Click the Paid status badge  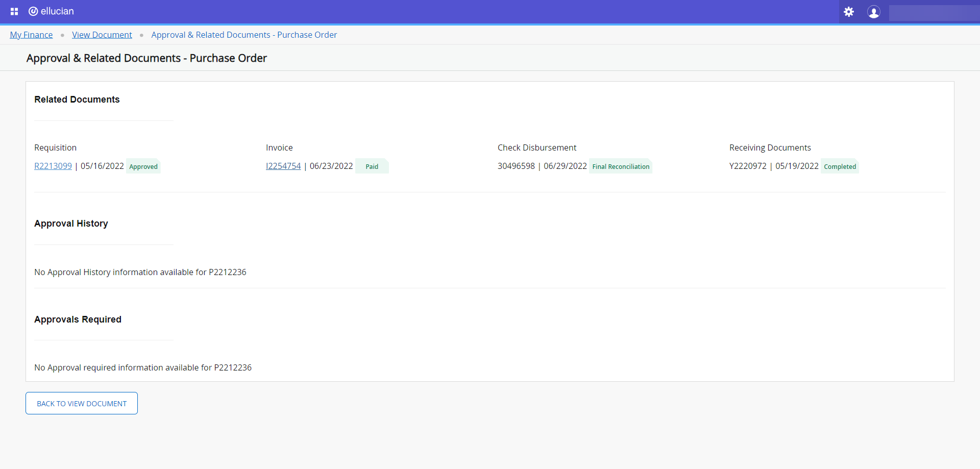tap(372, 166)
